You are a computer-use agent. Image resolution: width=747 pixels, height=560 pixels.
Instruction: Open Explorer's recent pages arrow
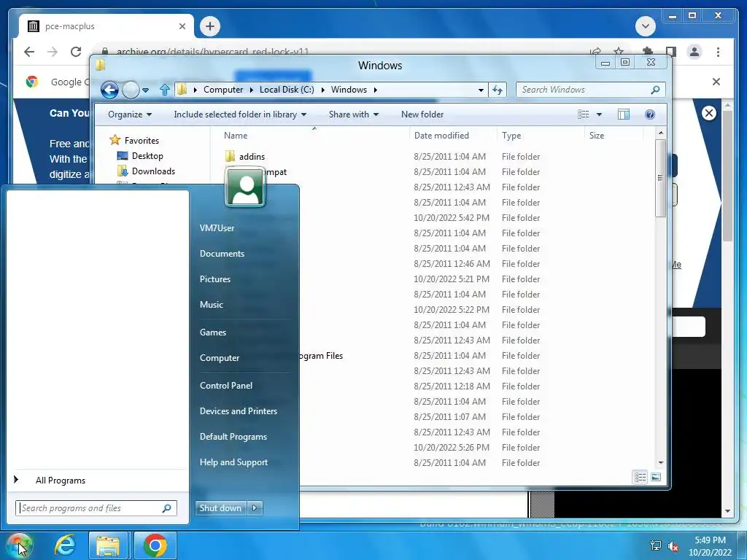point(146,90)
